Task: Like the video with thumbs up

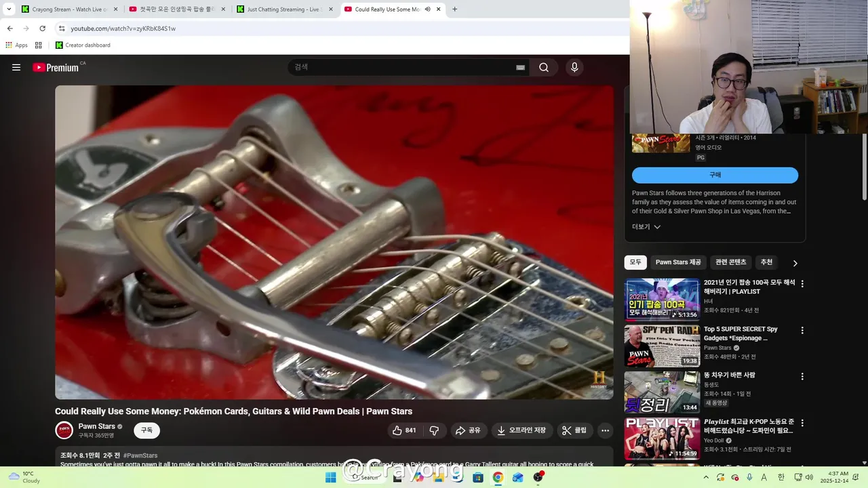Action: click(404, 430)
